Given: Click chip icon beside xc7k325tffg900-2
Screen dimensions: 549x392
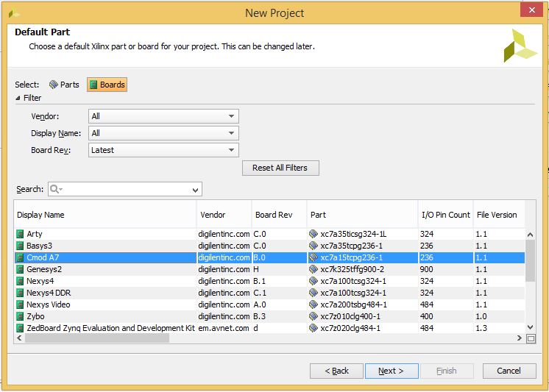Looking at the screenshot, I should pyautogui.click(x=314, y=269).
